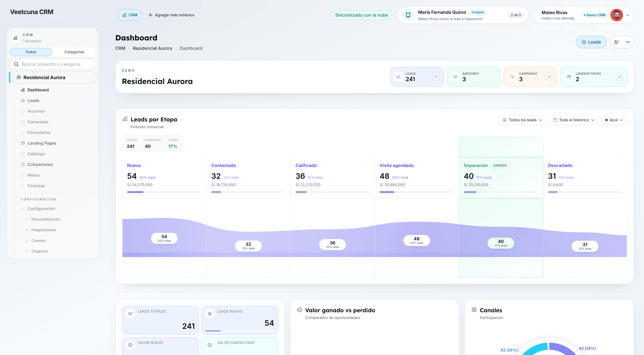Click the Descartado stage title
This screenshot has width=644, height=355.
560,165
